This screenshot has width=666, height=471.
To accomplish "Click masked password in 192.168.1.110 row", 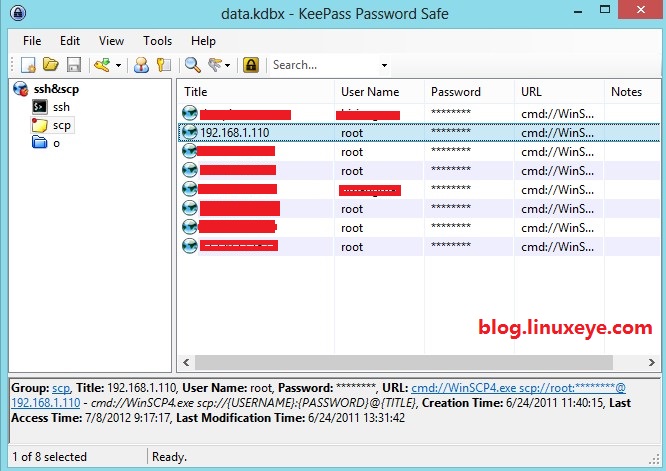I will point(451,131).
